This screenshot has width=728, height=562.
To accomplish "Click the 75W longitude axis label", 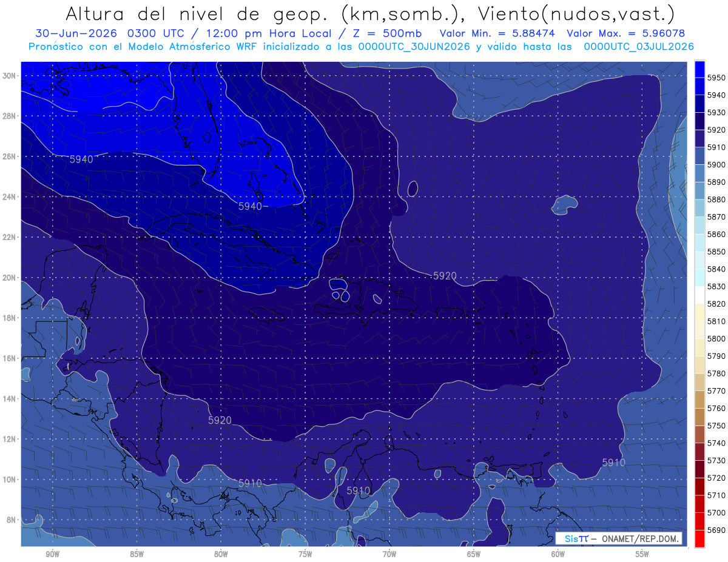I will point(305,554).
